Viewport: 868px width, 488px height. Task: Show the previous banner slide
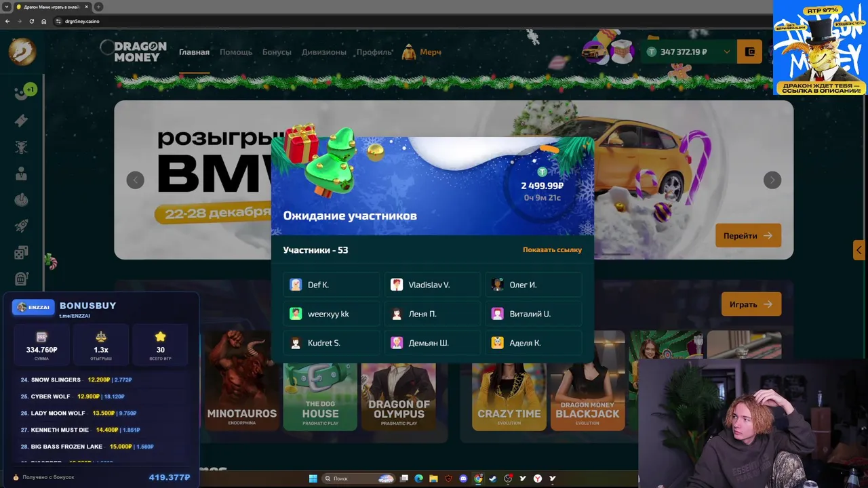[135, 180]
